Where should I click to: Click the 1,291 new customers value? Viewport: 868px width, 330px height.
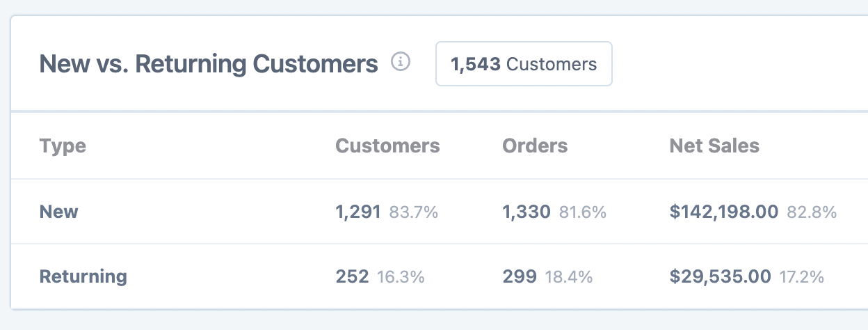tap(358, 212)
